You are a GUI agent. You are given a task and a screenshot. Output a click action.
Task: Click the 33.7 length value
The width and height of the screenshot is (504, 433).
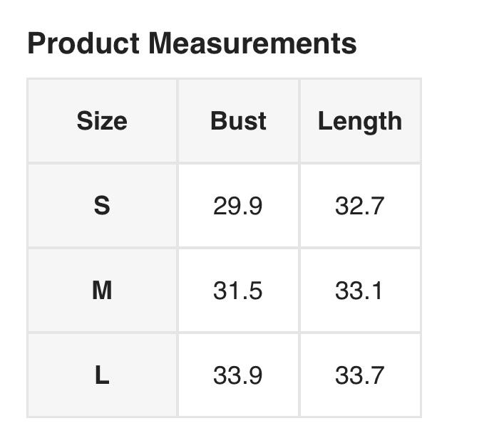point(359,375)
